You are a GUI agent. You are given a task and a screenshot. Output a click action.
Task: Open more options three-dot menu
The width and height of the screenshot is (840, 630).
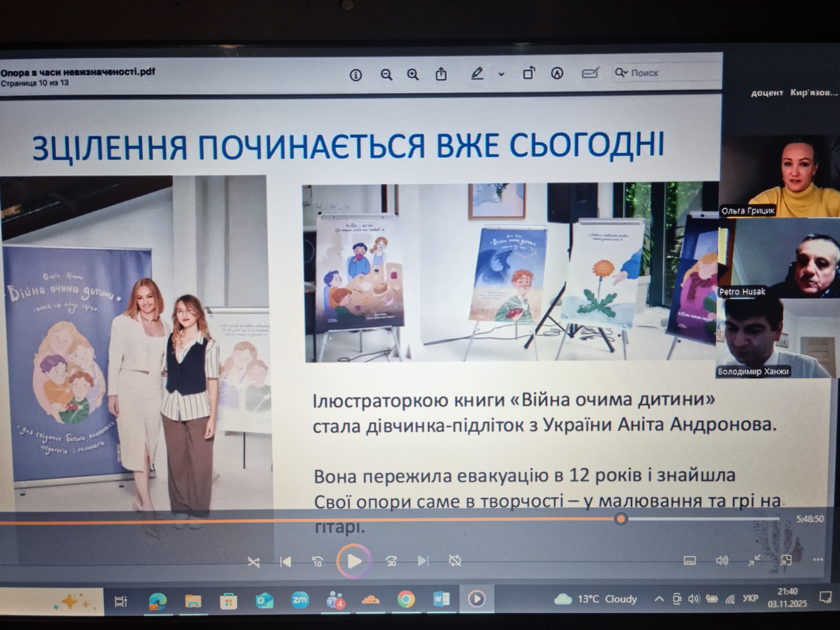(x=817, y=560)
